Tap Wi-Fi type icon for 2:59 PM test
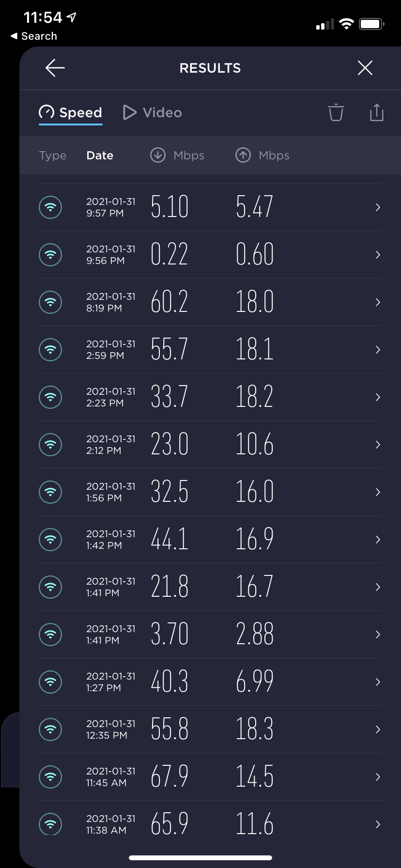401x868 pixels. click(50, 350)
